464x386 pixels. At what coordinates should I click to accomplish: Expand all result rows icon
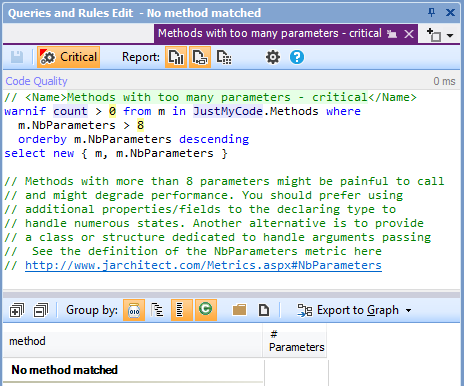coord(17,310)
